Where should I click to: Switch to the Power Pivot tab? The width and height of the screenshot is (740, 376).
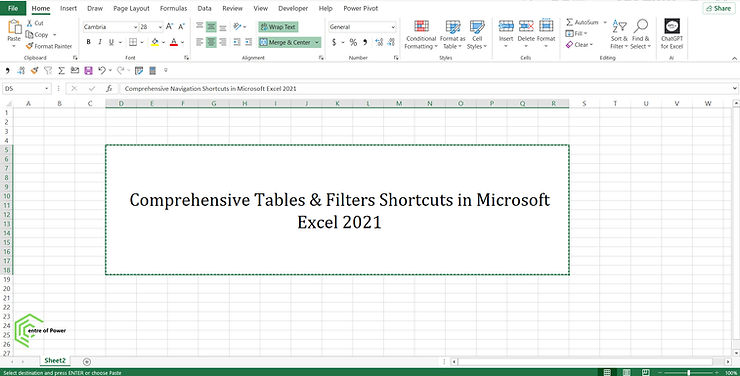[x=361, y=8]
